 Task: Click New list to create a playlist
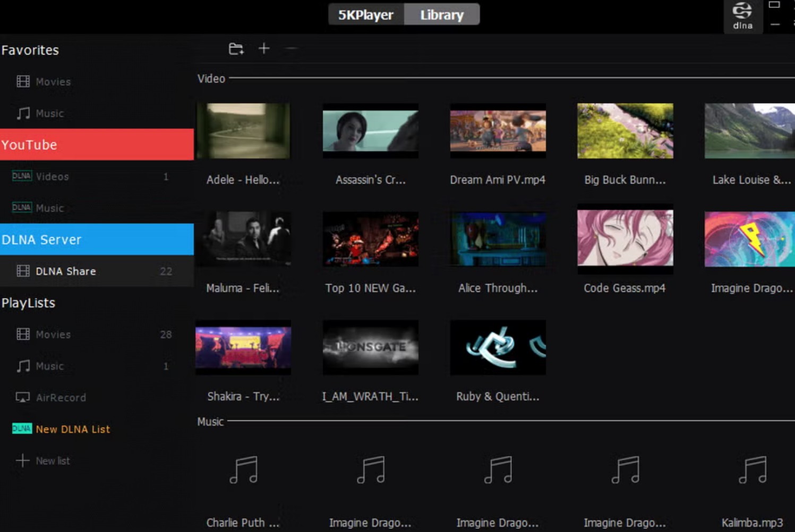point(53,461)
